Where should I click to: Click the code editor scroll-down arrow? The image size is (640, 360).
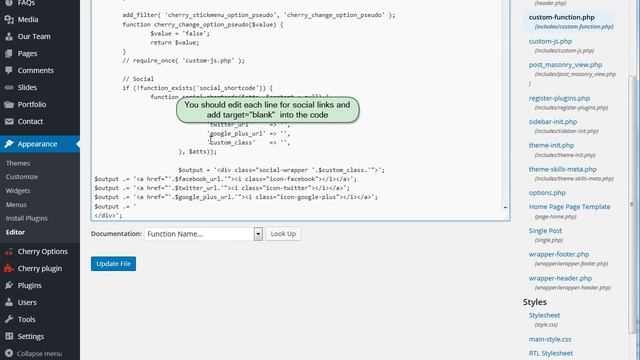tap(505, 208)
